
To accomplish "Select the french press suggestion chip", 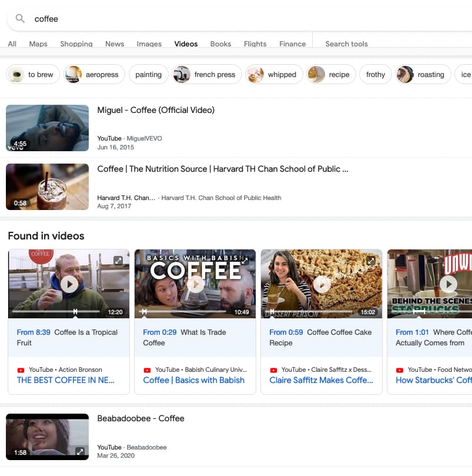I will point(207,74).
